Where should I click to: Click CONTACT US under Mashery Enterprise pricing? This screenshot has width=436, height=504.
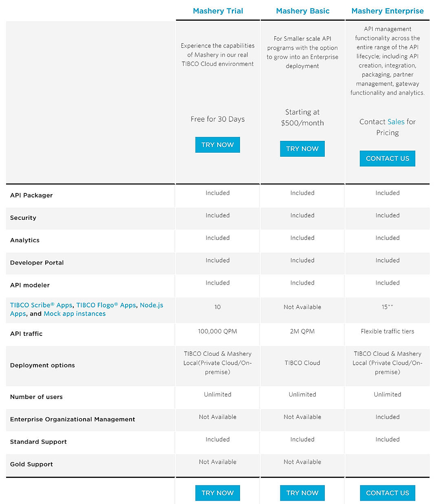(387, 158)
